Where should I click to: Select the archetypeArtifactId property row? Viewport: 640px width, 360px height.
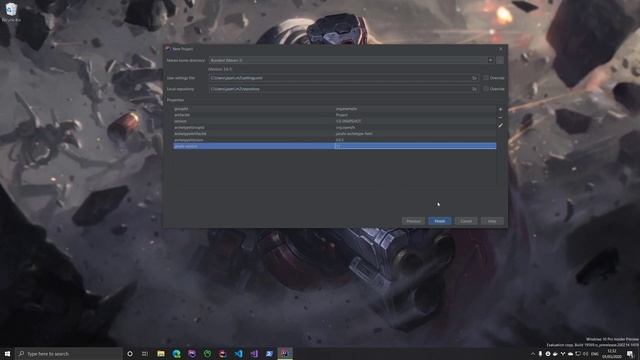click(335, 133)
